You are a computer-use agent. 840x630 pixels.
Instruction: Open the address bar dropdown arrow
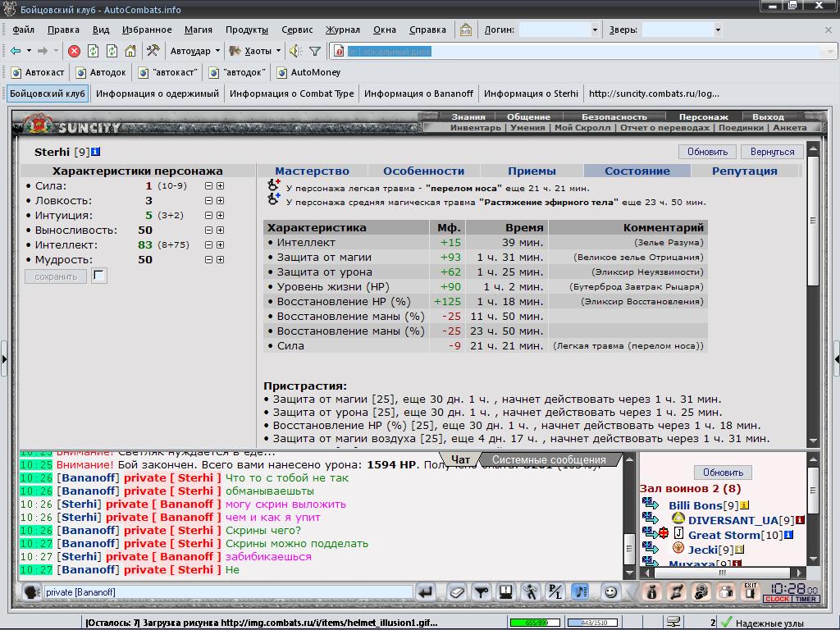pyautogui.click(x=830, y=52)
